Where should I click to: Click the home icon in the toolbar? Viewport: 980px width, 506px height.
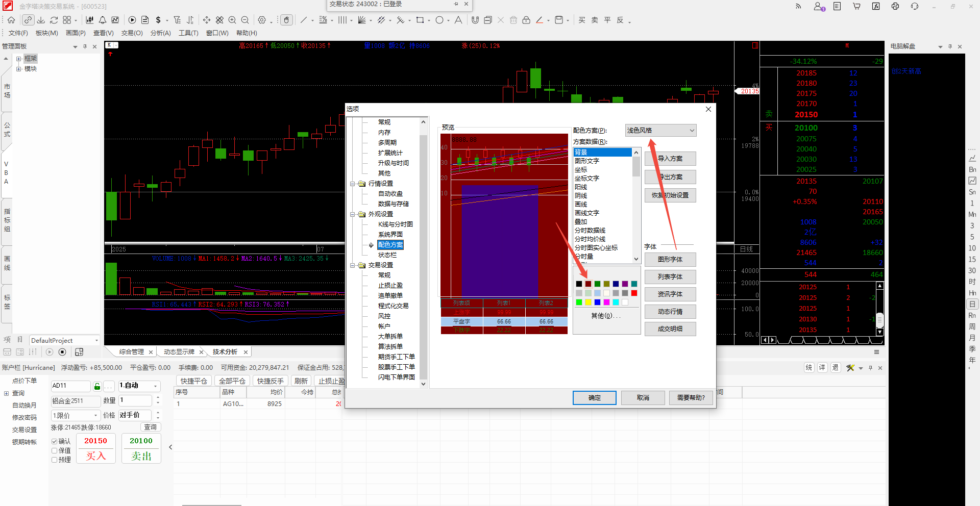point(11,20)
